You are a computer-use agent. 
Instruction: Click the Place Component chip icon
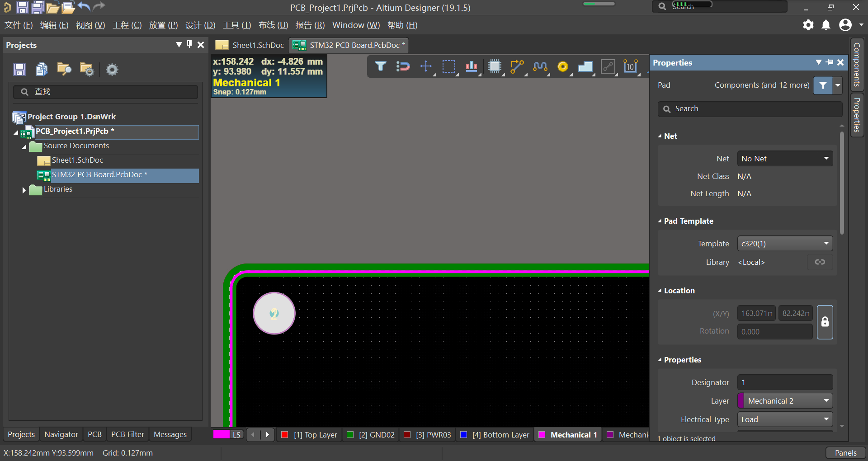[495, 66]
